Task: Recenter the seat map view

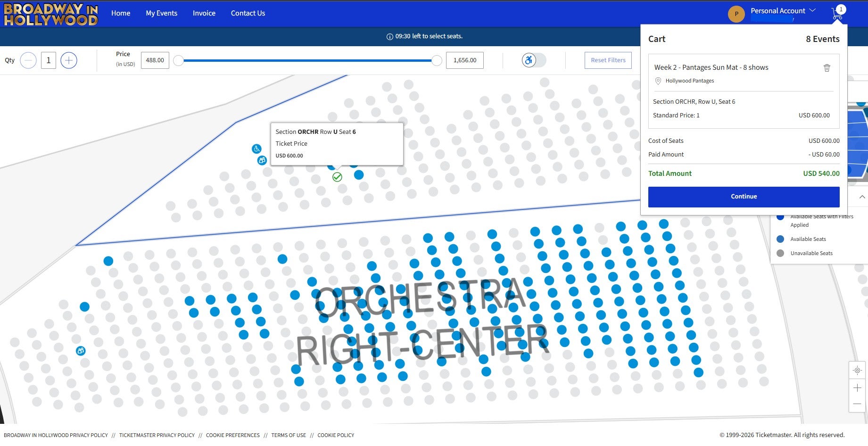Action: click(857, 371)
